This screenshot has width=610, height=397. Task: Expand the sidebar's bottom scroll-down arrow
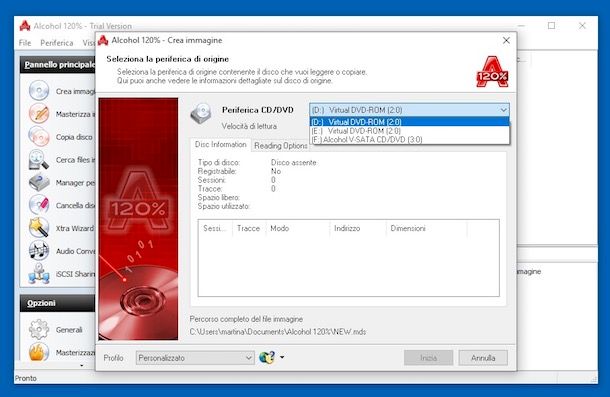(x=82, y=366)
